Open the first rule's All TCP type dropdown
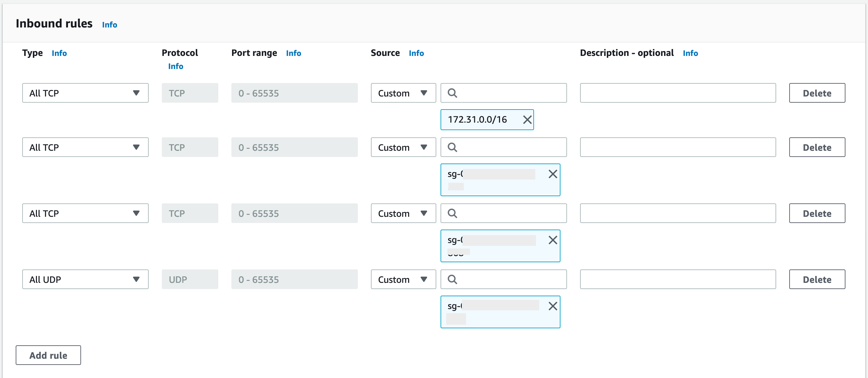Viewport: 868px width, 378px height. point(85,93)
